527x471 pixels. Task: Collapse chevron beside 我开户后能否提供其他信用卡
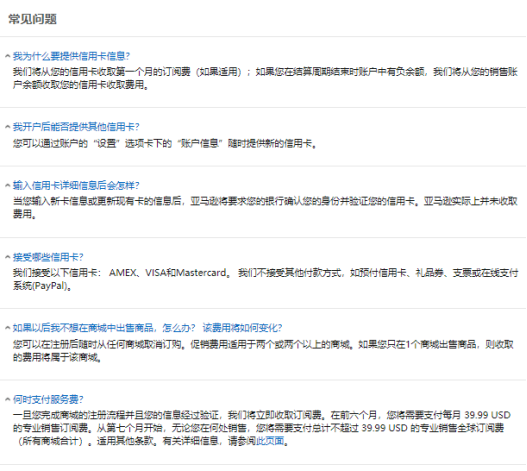point(7,127)
